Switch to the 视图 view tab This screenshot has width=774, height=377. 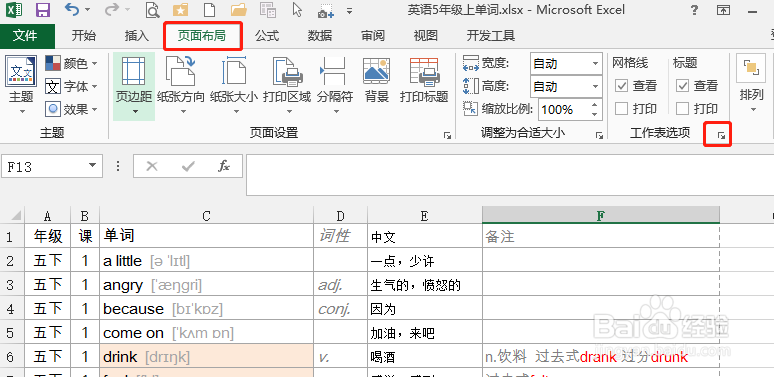(x=426, y=36)
